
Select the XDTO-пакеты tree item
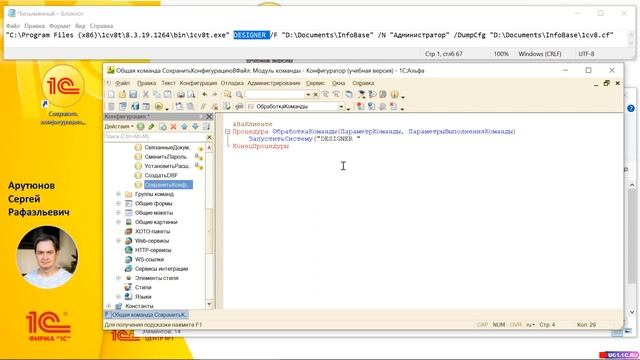(x=152, y=231)
